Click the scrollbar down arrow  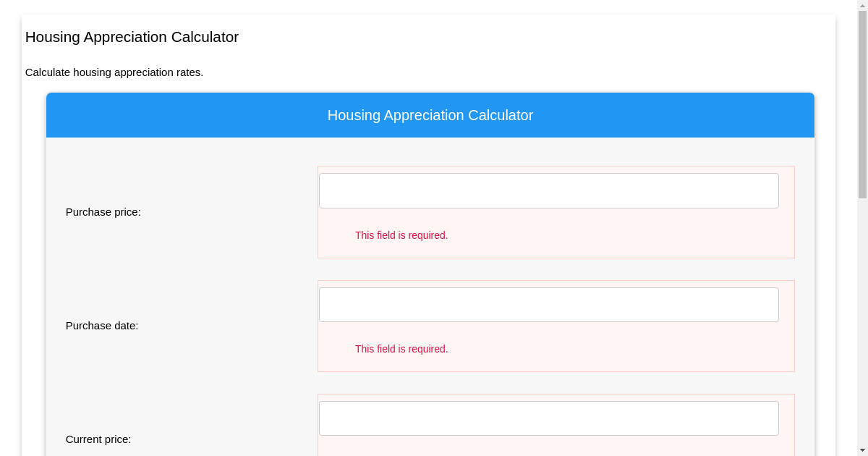tap(862, 449)
